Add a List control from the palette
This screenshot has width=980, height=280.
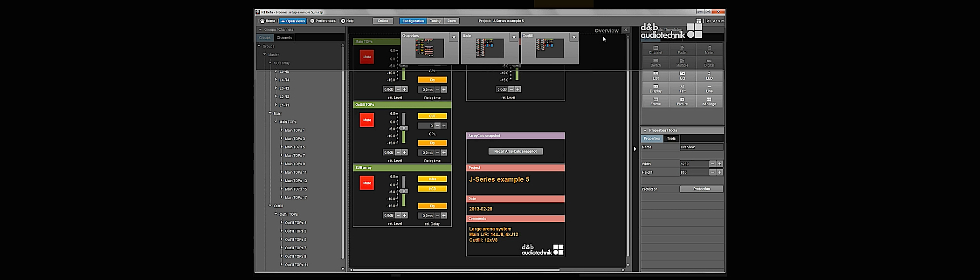[x=656, y=75]
